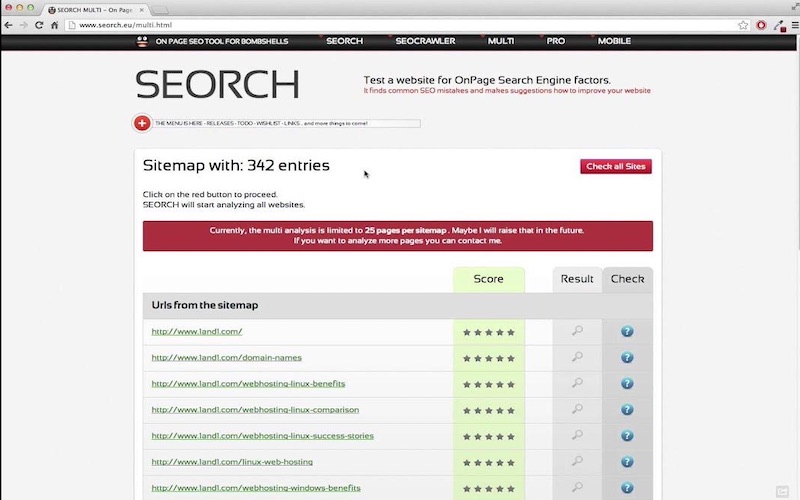Click the Score column header
Image resolution: width=800 pixels, height=500 pixels.
point(488,279)
